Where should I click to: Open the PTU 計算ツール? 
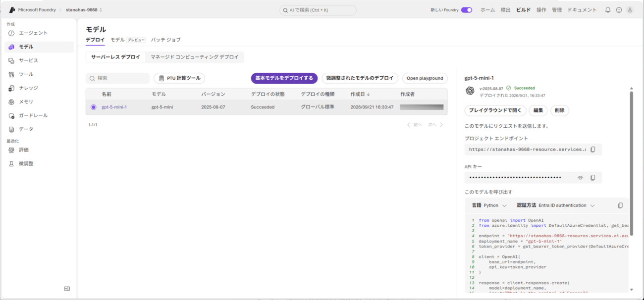[179, 78]
